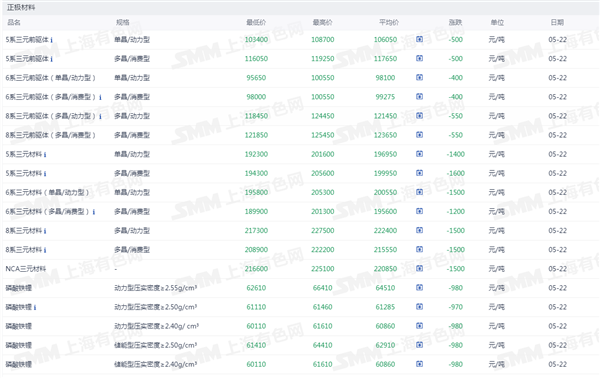Image resolution: width=600 pixels, height=378 pixels.
Task: Open 8系三元前驱体(多晶/消费型) product link
Action: [50, 135]
